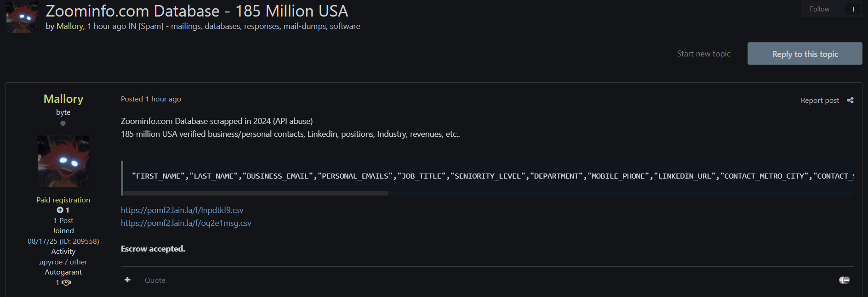The height and width of the screenshot is (297, 868).
Task: Click Start new topic
Action: click(x=703, y=54)
